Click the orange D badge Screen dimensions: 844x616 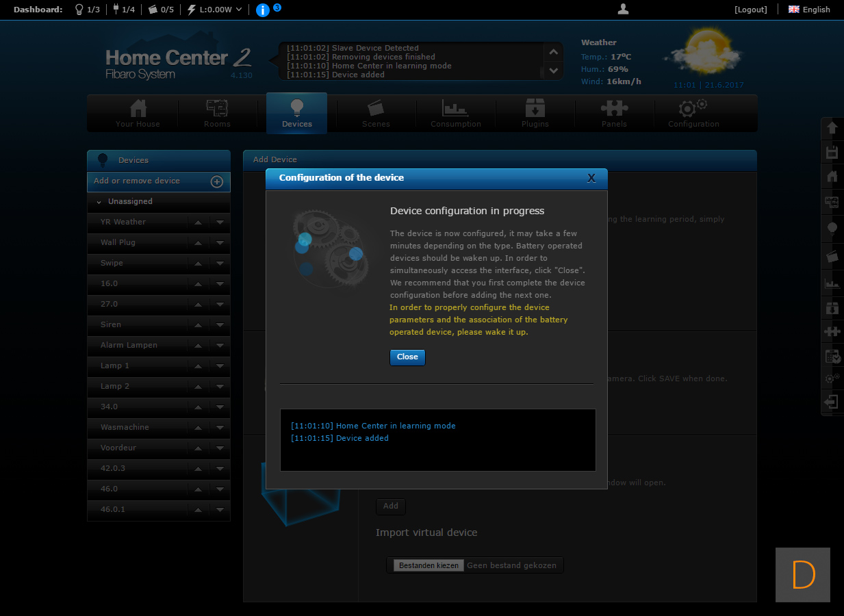803,575
